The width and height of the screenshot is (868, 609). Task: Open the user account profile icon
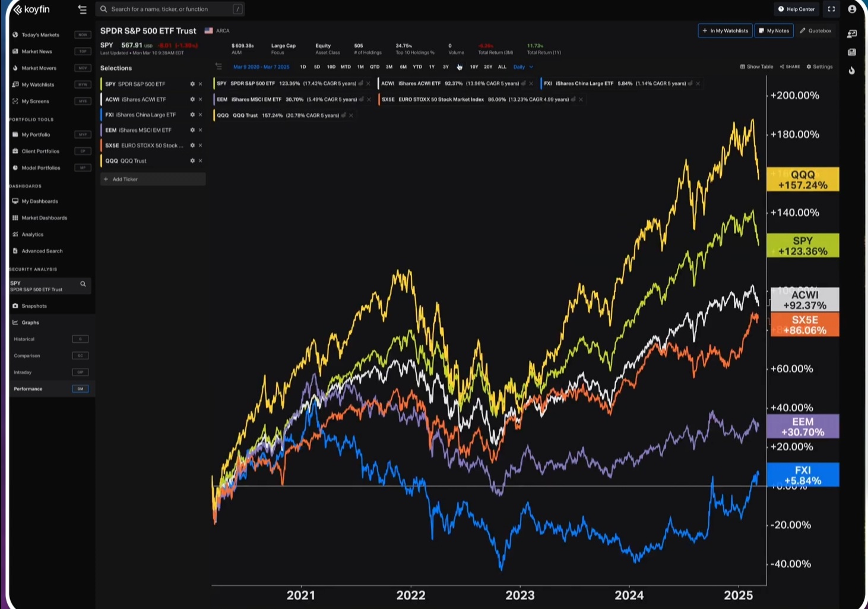(x=852, y=9)
